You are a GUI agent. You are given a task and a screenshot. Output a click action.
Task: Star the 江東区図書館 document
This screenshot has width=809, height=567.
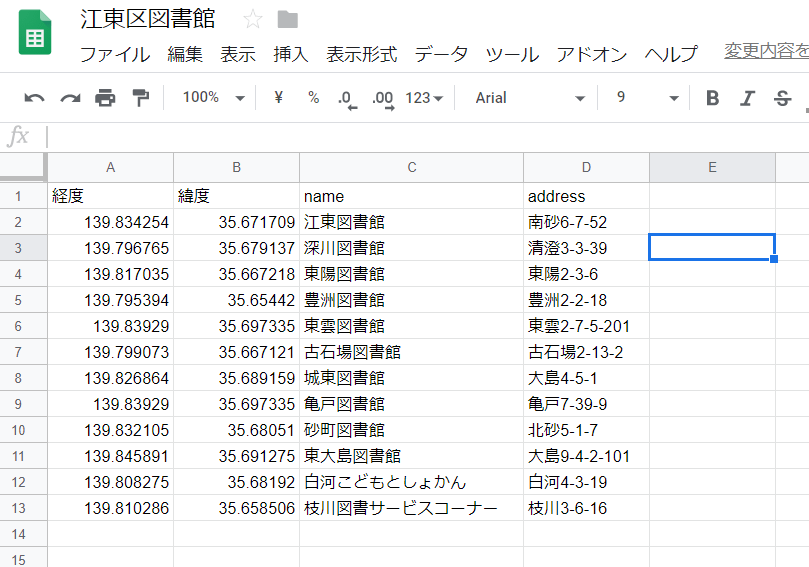[x=253, y=20]
